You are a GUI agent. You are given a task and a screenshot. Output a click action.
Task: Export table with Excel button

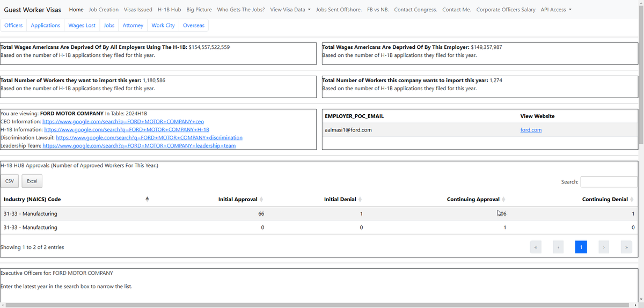(32, 181)
